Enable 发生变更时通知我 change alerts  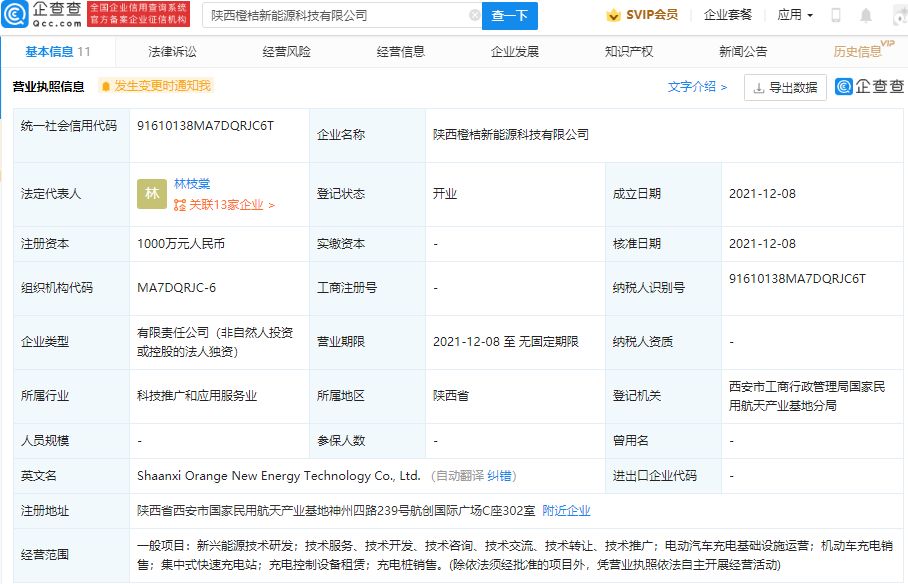159,87
